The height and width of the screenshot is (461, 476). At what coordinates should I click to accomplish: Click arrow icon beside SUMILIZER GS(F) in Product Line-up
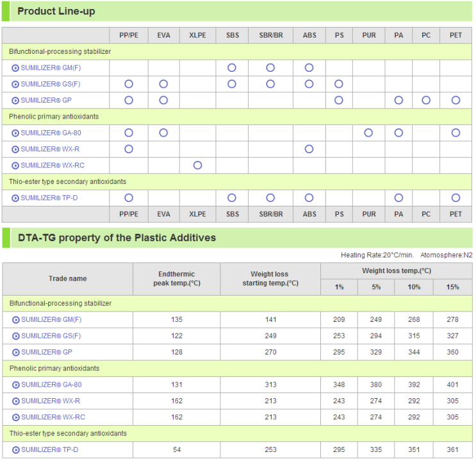point(15,84)
